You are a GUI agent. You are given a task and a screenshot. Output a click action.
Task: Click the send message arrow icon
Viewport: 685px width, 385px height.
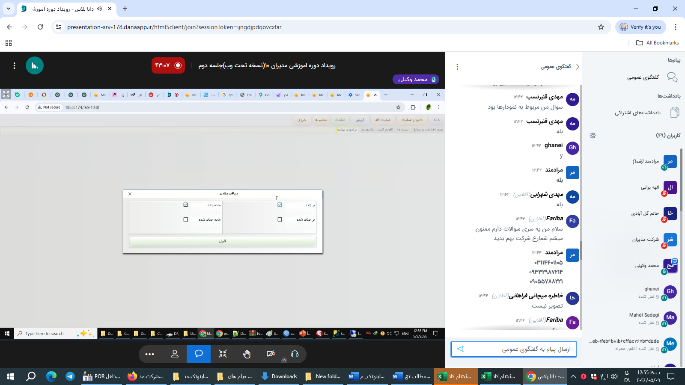(x=460, y=349)
